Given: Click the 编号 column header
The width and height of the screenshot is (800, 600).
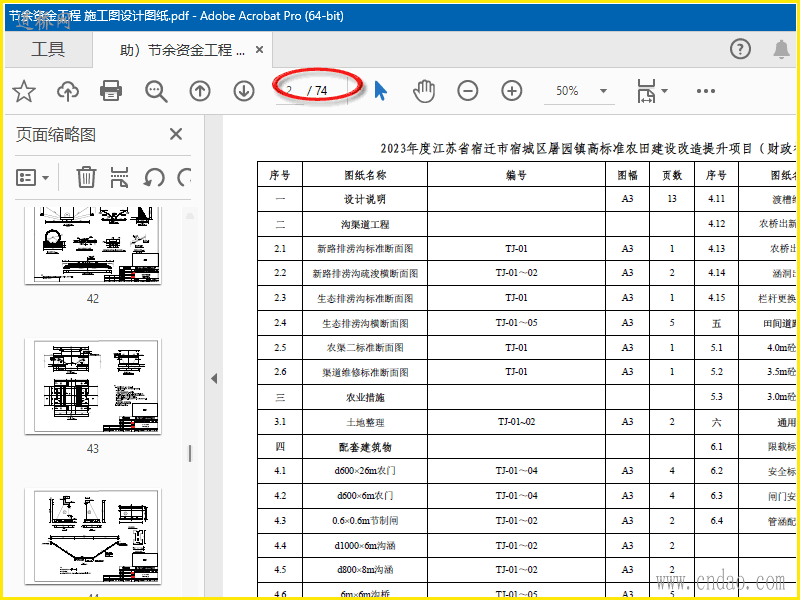Looking at the screenshot, I should coord(516,175).
